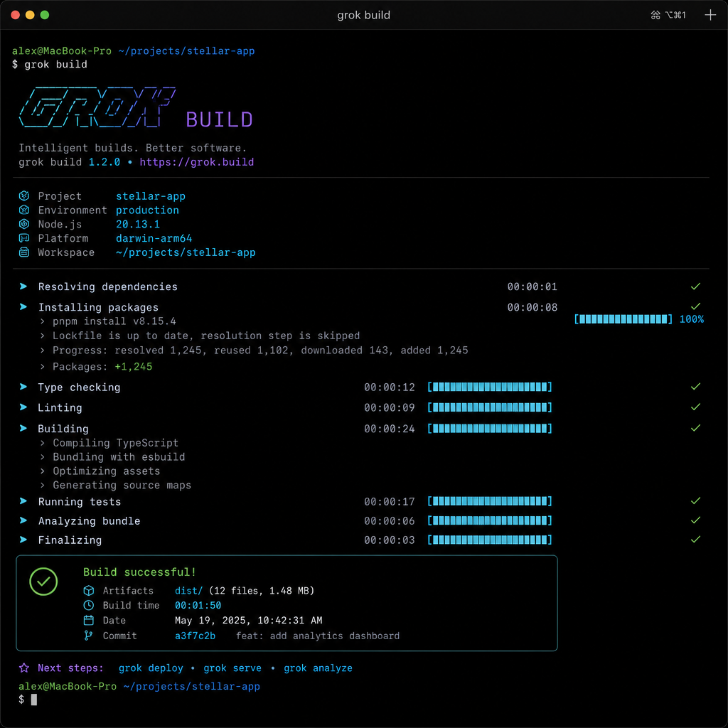The image size is (728, 728).
Task: Click the Linting checkmark
Action: (x=695, y=407)
